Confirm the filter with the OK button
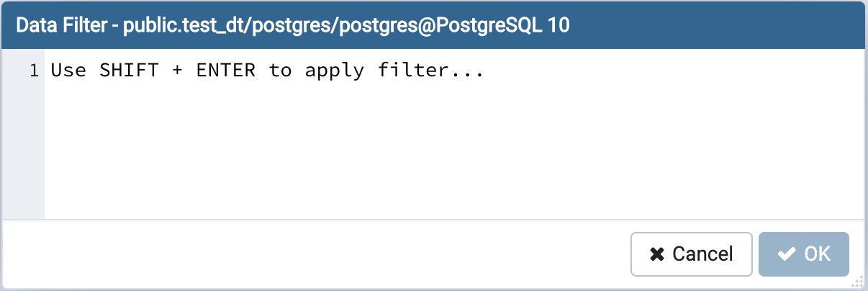The width and height of the screenshot is (868, 291). [x=804, y=254]
